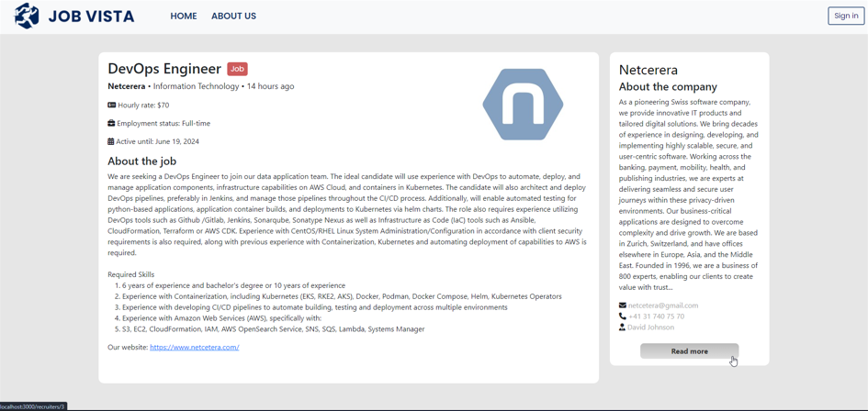Image resolution: width=868 pixels, height=411 pixels.
Task: Click the JOB VISTA brand text
Action: pos(91,17)
